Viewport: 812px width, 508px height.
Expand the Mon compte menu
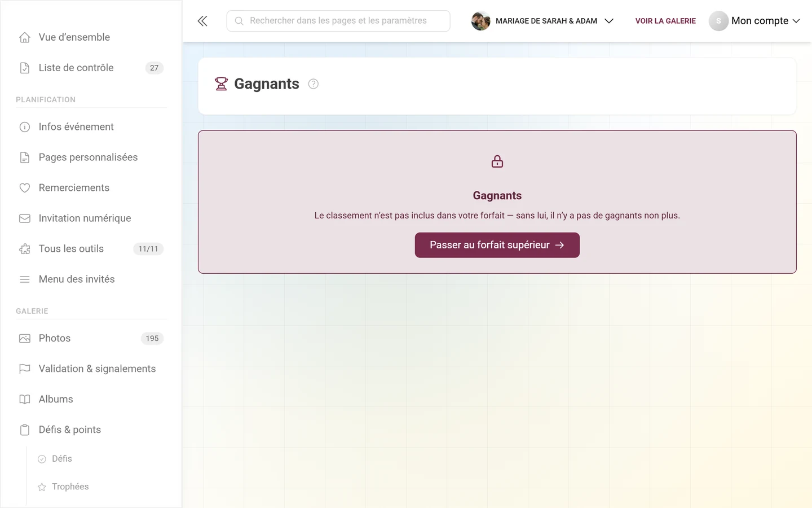(x=754, y=21)
